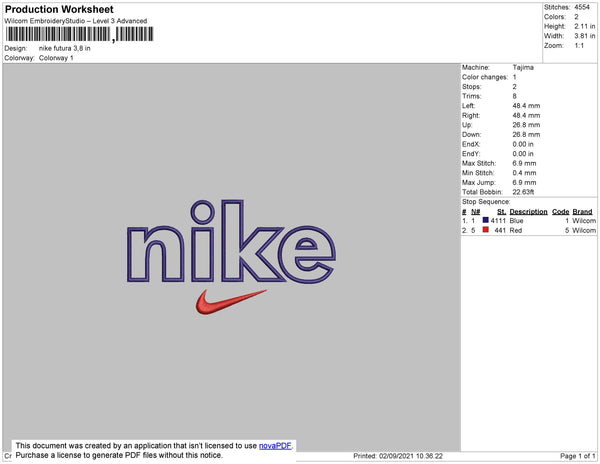Click the 'Production Worksheet' heading
Image resolution: width=600 pixels, height=464 pixels.
59,9
